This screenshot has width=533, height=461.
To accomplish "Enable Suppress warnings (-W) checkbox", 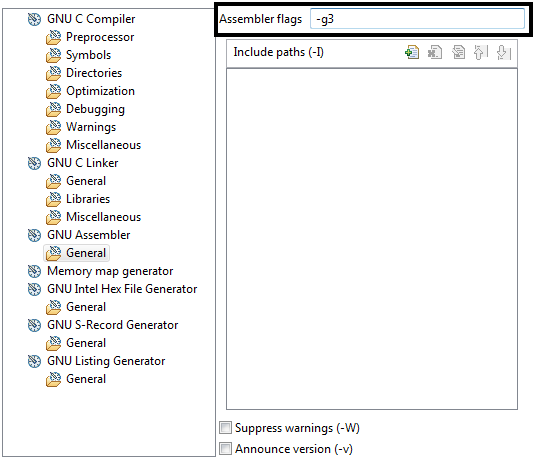I will [x=225, y=428].
